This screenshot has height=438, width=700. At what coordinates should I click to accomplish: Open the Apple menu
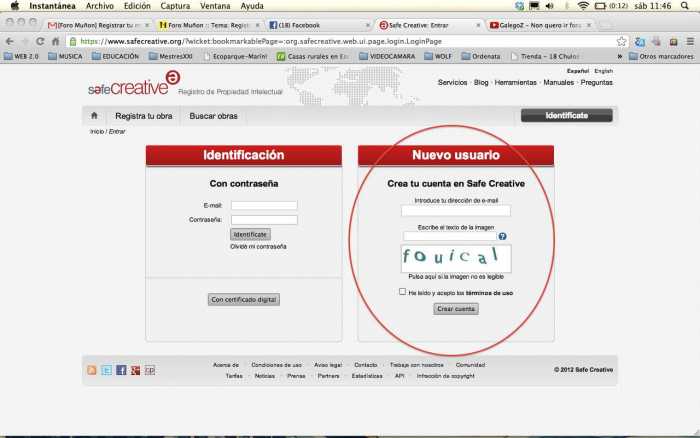pos(15,6)
